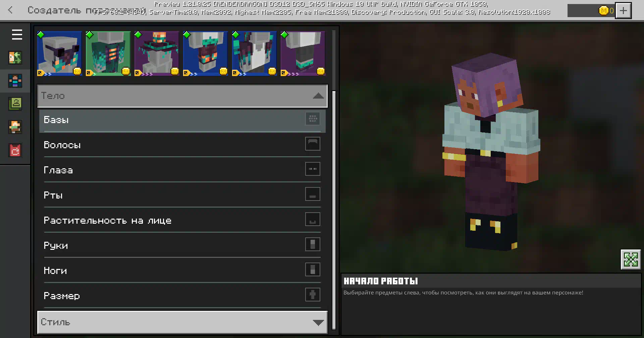Collapse the Тело section
The width and height of the screenshot is (644, 338).
click(182, 96)
